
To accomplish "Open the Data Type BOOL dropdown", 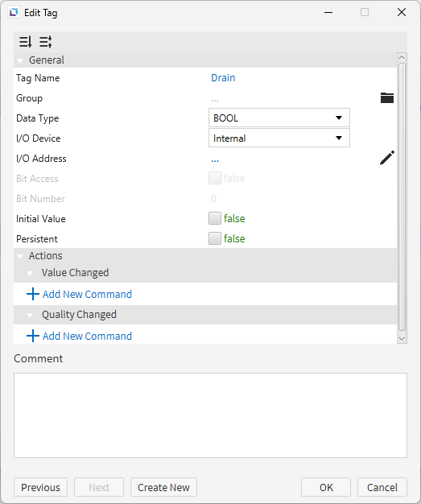I will coord(279,118).
